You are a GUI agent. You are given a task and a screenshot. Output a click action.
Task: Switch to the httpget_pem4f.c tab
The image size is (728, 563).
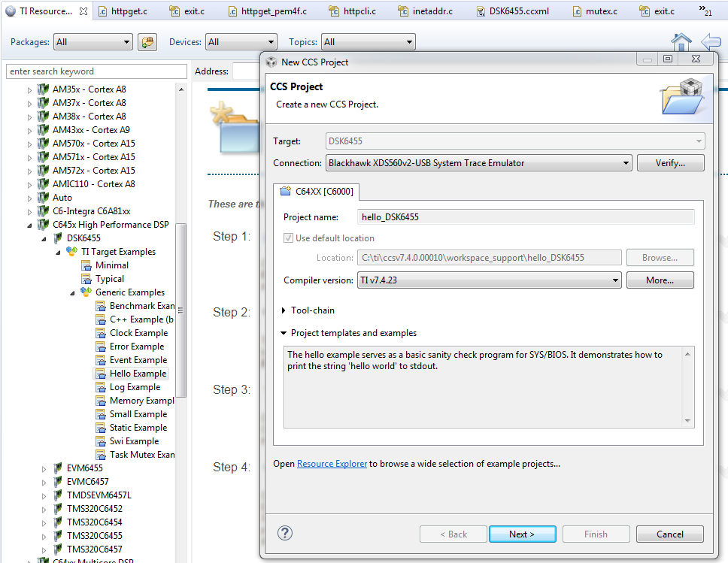coord(268,11)
